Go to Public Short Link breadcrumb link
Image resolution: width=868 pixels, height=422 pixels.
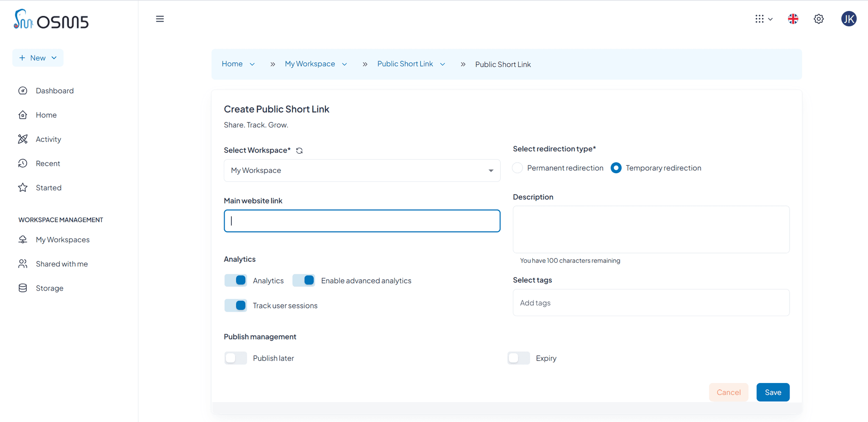(405, 64)
